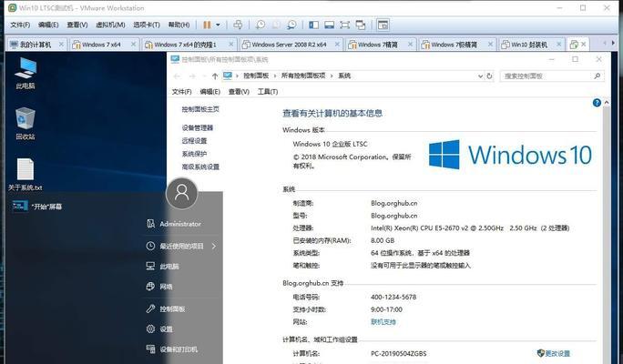Click the thumbnail bar view icon

pos(329,25)
